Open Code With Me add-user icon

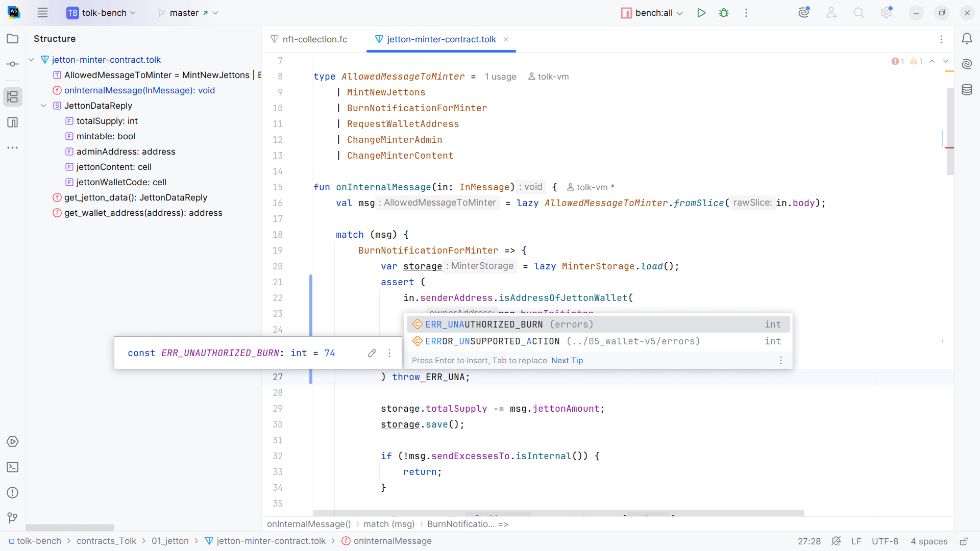[x=831, y=13]
